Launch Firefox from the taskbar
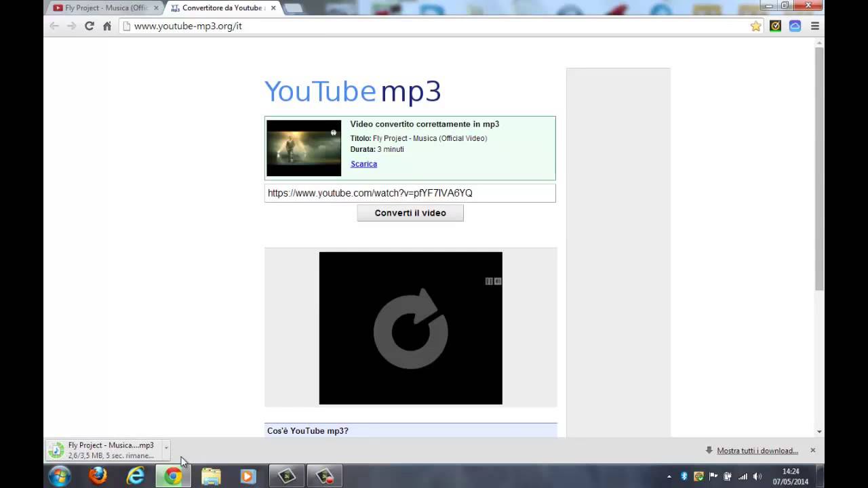Viewport: 868px width, 488px height. pyautogui.click(x=98, y=476)
